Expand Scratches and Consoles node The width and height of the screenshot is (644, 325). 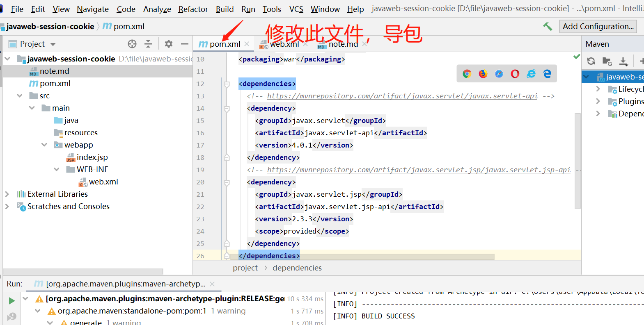coord(7,206)
